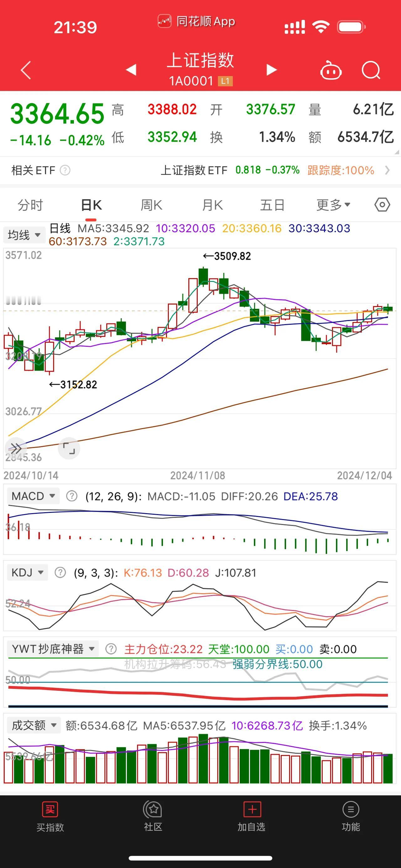The width and height of the screenshot is (401, 868).
Task: Enter fullscreen chart with corner-bracket icon
Action: coord(69,448)
